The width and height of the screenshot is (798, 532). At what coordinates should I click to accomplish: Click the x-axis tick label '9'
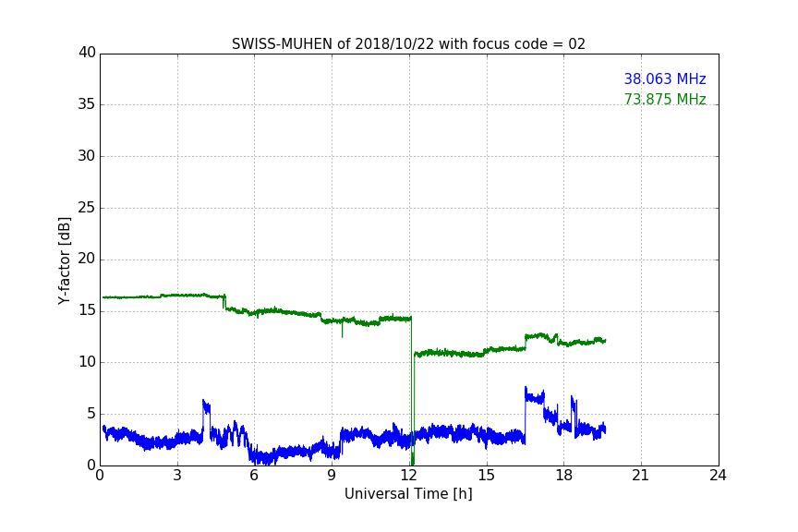coord(332,476)
